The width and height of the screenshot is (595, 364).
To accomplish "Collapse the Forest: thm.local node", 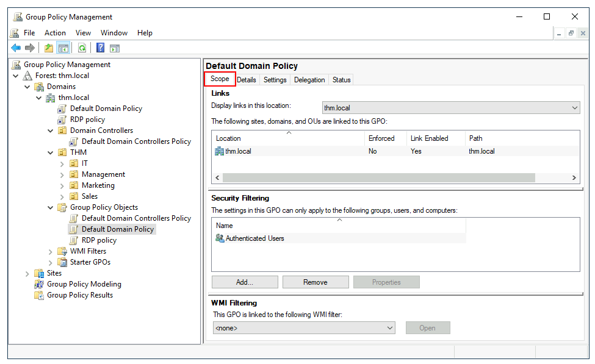I will tap(16, 76).
